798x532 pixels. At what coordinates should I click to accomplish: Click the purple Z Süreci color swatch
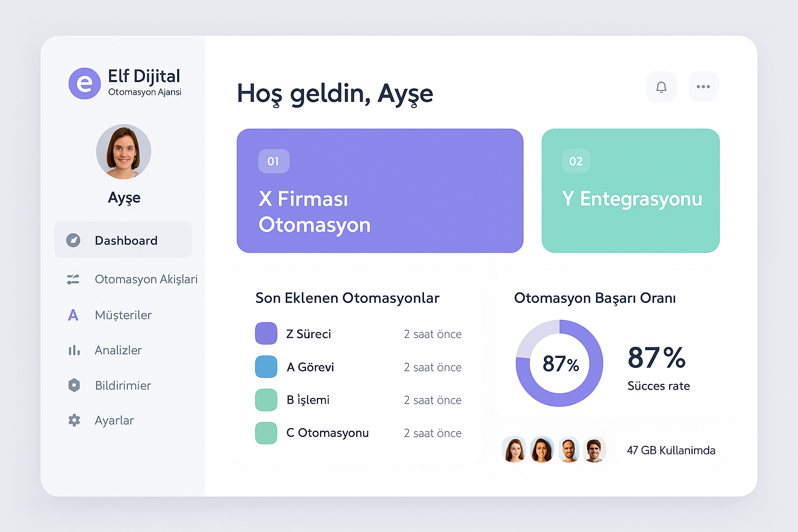266,334
